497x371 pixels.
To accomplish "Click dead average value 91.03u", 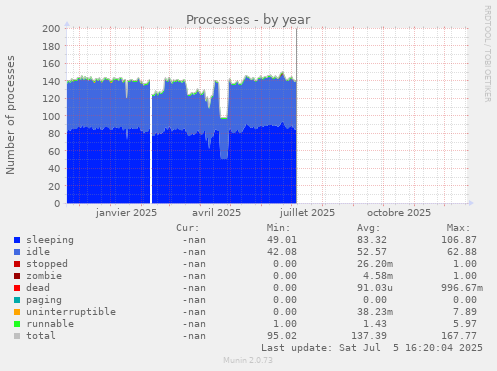I will coord(375,288).
